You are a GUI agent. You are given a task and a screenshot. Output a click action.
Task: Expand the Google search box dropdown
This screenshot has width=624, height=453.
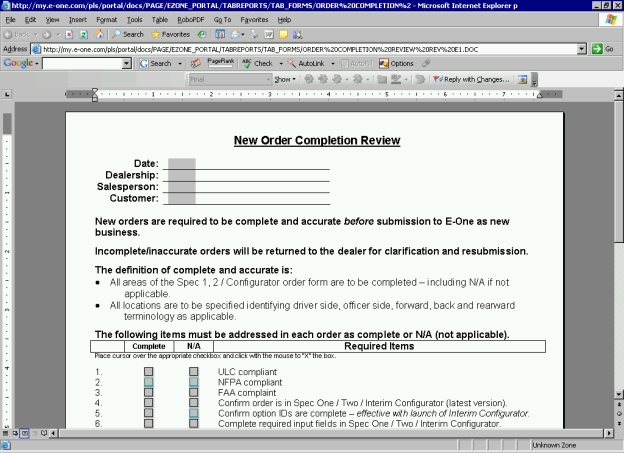click(x=127, y=63)
